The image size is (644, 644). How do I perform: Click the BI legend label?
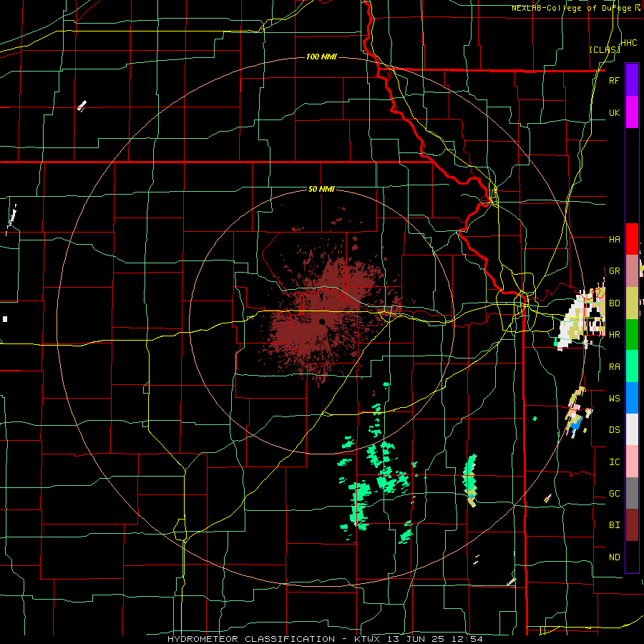tap(614, 525)
